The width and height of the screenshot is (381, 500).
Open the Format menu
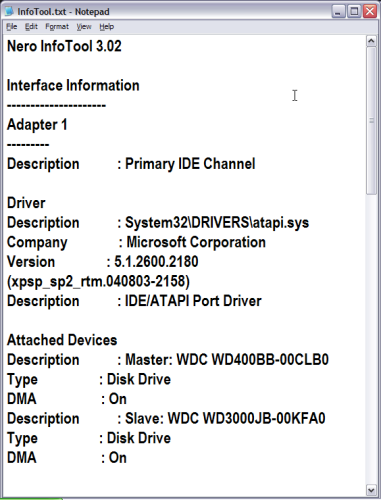click(x=57, y=27)
